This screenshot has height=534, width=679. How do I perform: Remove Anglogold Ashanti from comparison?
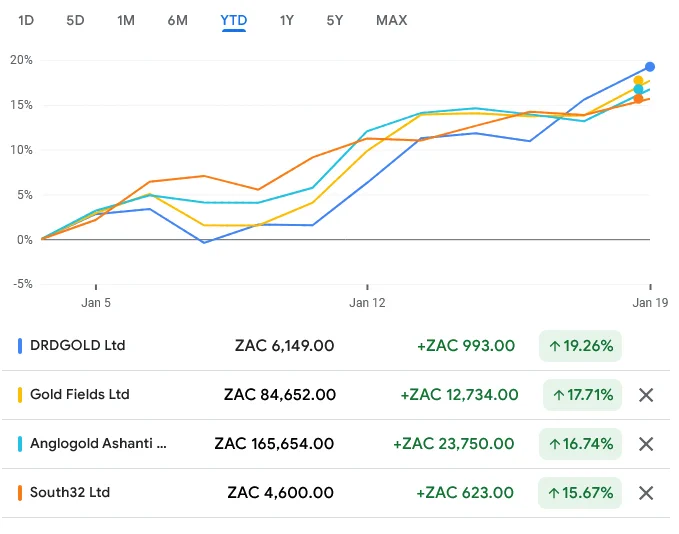[x=646, y=443]
